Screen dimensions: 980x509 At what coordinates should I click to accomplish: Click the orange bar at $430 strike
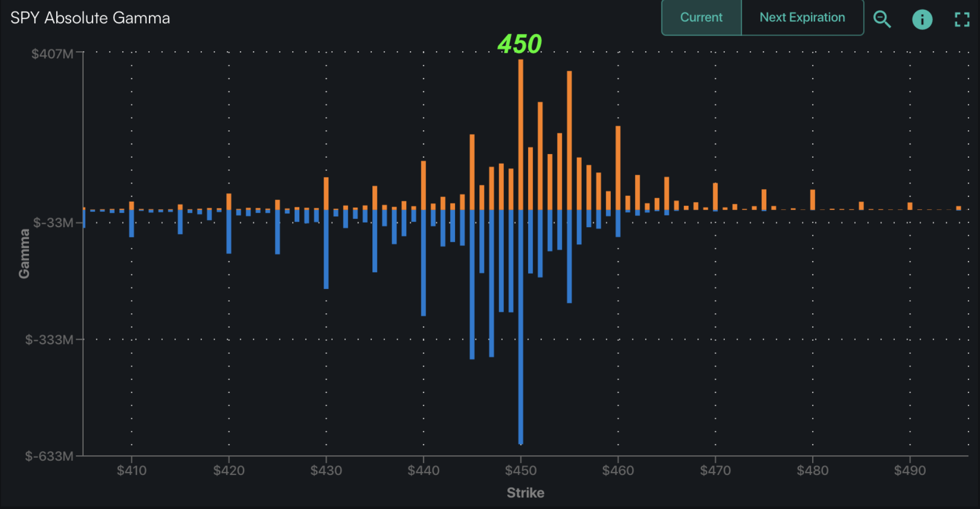[x=326, y=194]
